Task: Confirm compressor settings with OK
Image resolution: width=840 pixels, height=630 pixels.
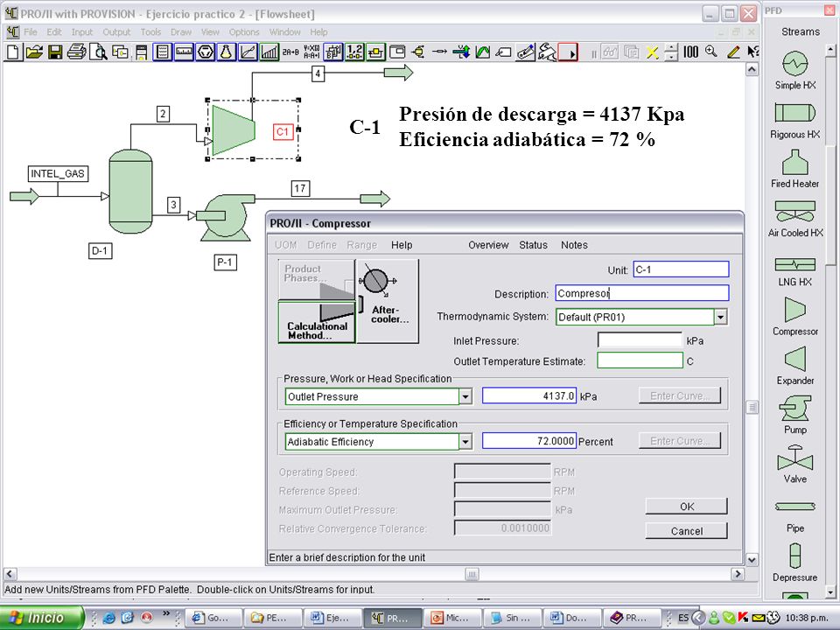Action: pos(686,507)
